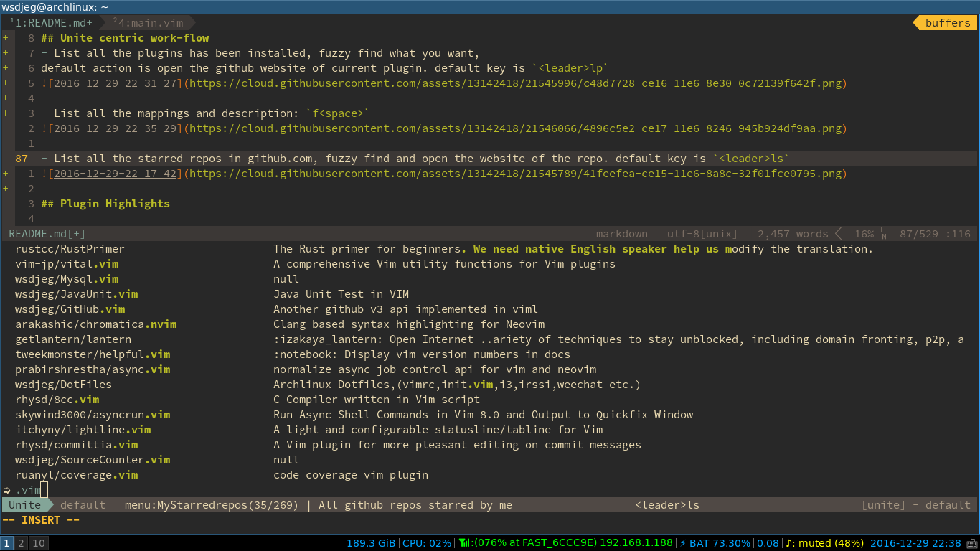The image size is (980, 551).
Task: Click the Unite prompt arrow icon
Action: [7, 490]
